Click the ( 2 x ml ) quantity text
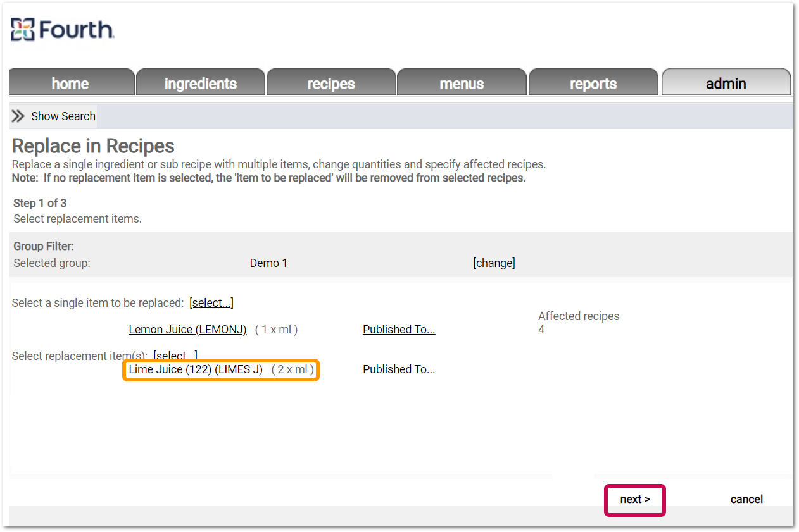799x532 pixels. [x=293, y=369]
